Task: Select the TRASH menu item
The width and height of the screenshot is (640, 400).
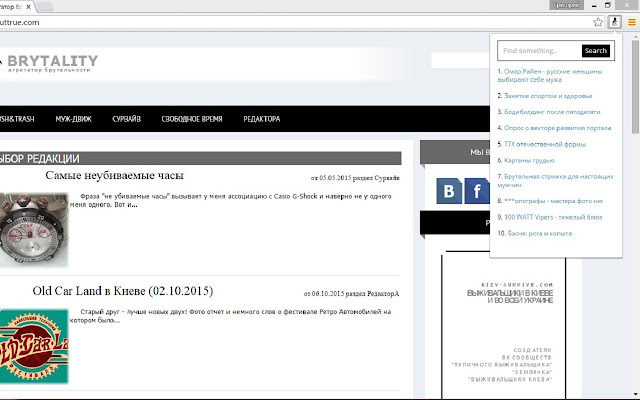Action: pos(17,119)
